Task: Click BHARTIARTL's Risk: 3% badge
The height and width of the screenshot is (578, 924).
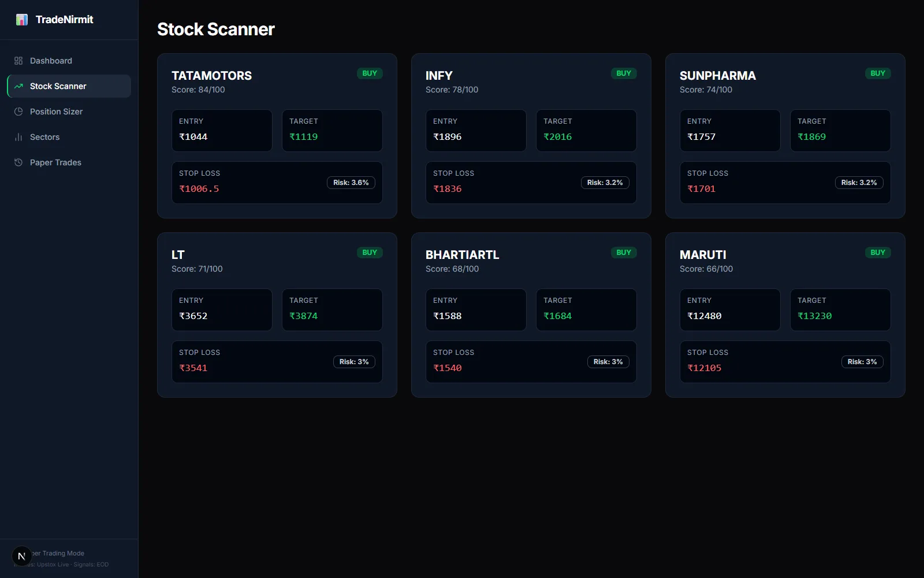Action: 608,362
